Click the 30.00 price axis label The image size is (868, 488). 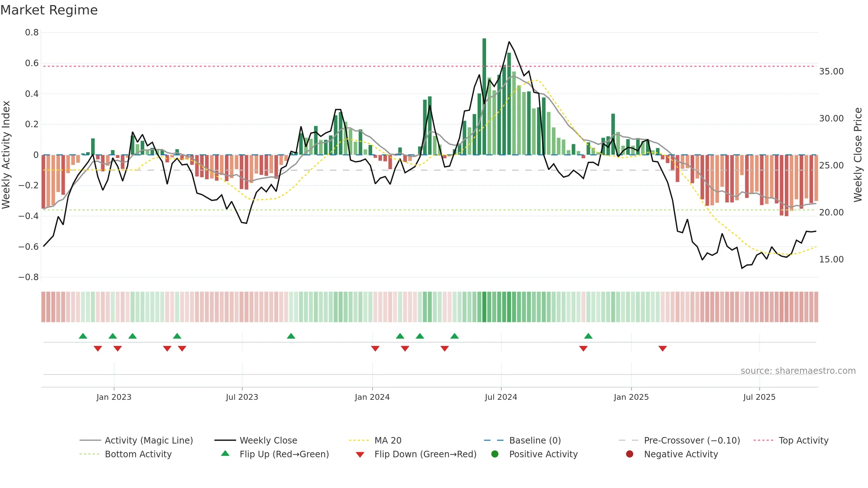click(831, 119)
